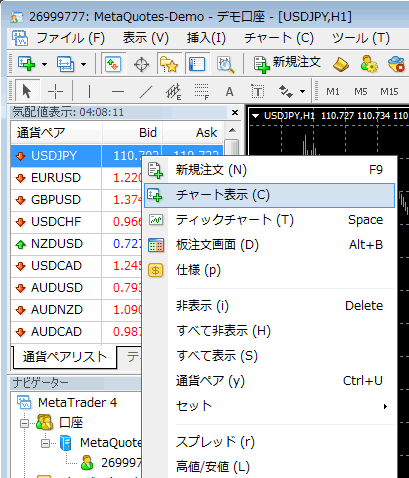Switch to the 通貨ペアリスト tab
The height and width of the screenshot is (478, 409).
[x=65, y=357]
